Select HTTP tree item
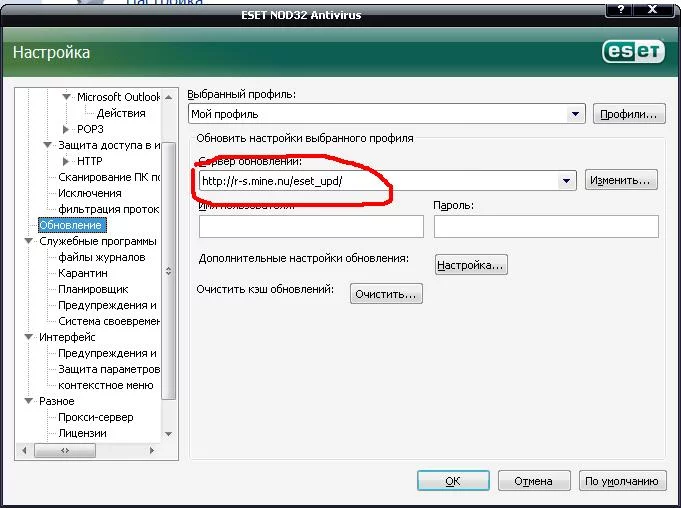Viewport: 681px width, 508px height. [89, 161]
